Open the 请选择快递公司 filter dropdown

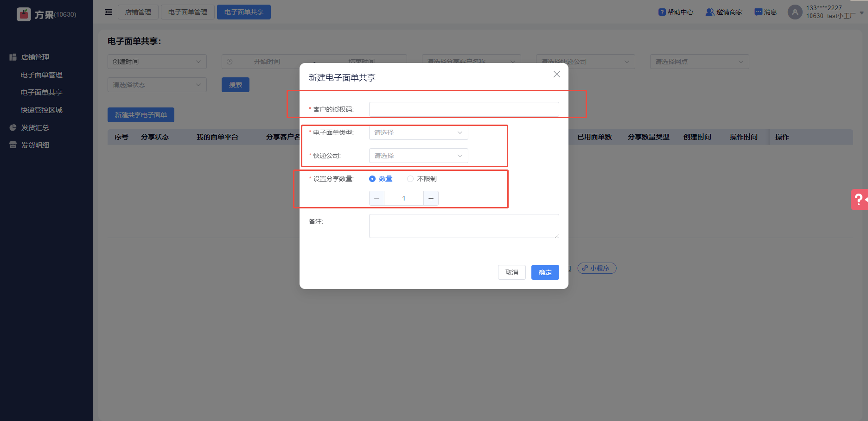(586, 62)
